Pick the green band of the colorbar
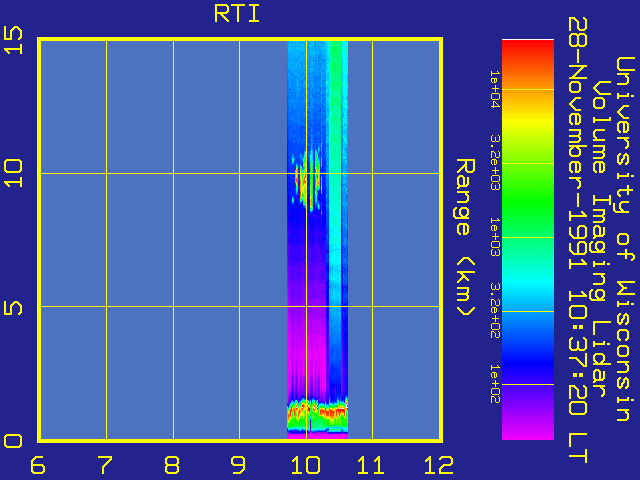Image resolution: width=640 pixels, height=480 pixels. pyautogui.click(x=528, y=200)
